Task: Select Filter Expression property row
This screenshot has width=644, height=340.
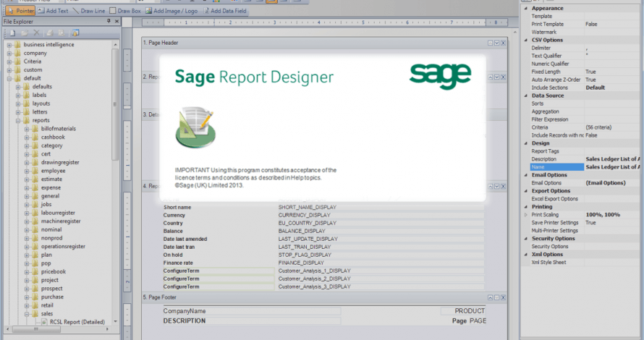Action: click(585, 119)
